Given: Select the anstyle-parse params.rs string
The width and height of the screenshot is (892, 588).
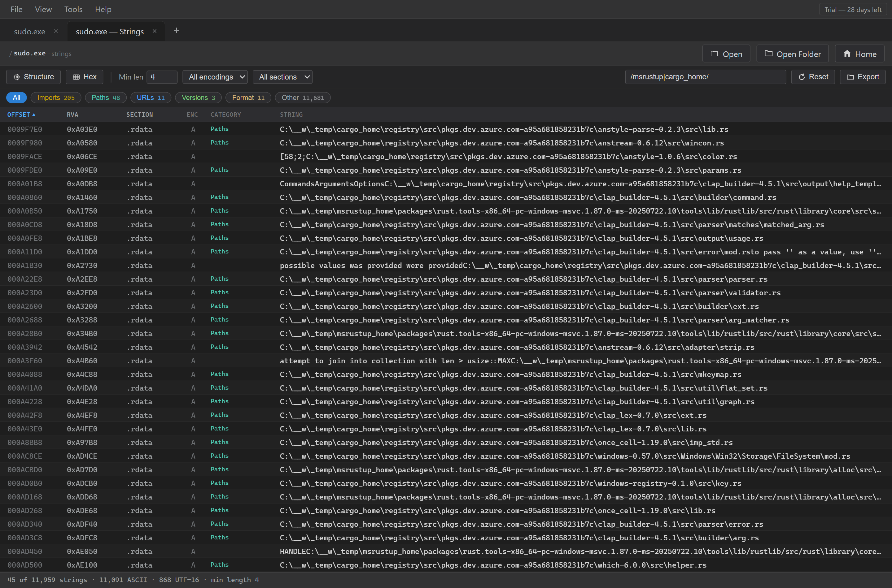Looking at the screenshot, I should [x=446, y=170].
